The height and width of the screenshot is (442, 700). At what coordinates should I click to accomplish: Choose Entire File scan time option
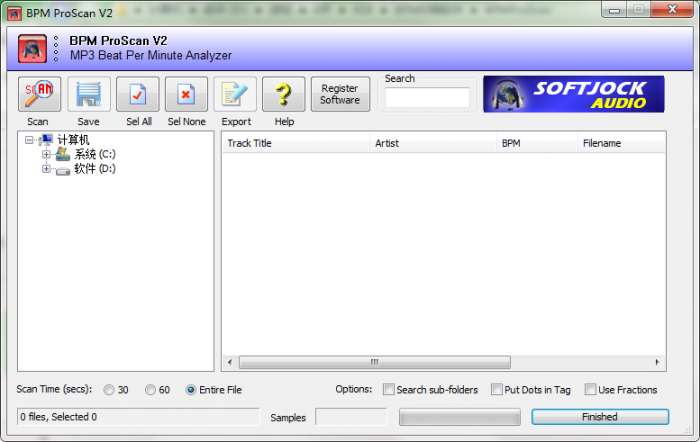click(191, 390)
